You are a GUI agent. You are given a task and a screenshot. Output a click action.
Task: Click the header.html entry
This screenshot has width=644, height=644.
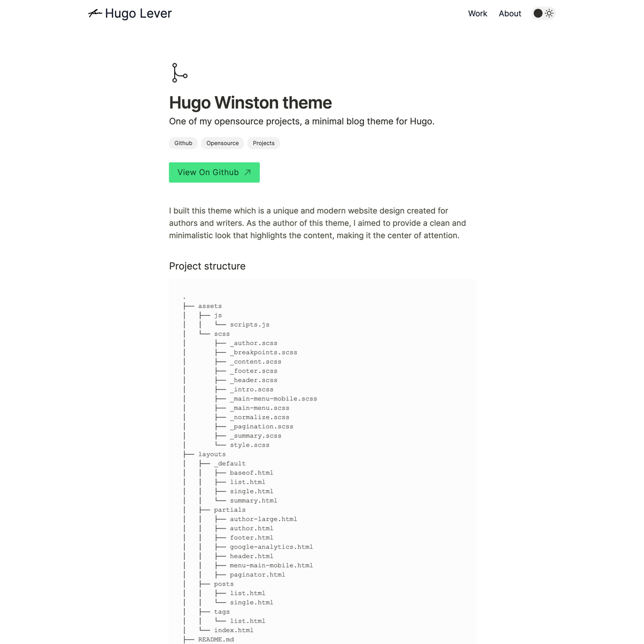(251, 557)
